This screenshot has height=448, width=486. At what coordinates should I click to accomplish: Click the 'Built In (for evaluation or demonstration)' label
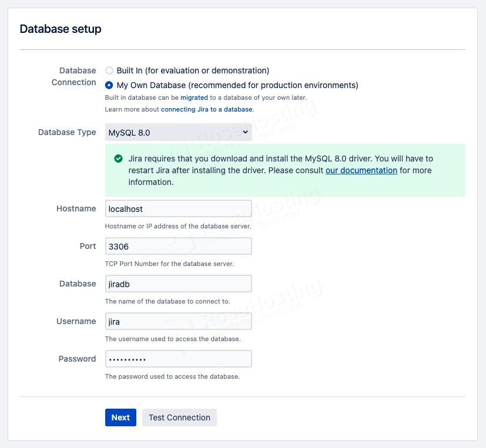pyautogui.click(x=193, y=70)
